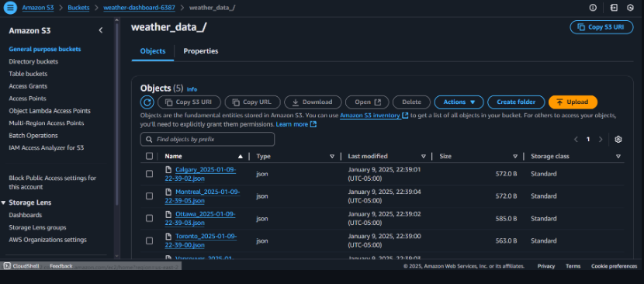The height and width of the screenshot is (284, 644).
Task: Open Access Points in sidebar
Action: click(27, 99)
